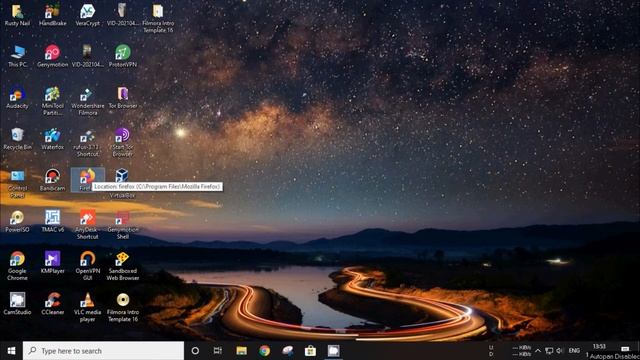Select the CCleaner desktop icon
Screen dimensions: 640x360
pyautogui.click(x=52, y=304)
